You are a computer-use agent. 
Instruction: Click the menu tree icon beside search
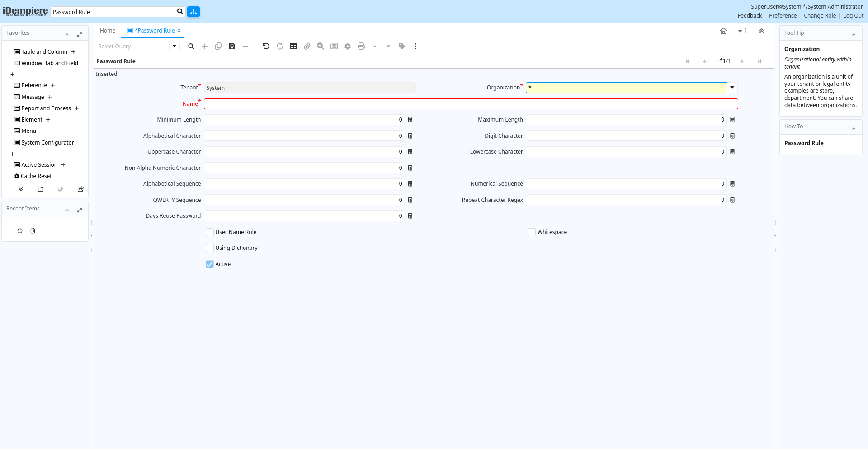coord(193,12)
